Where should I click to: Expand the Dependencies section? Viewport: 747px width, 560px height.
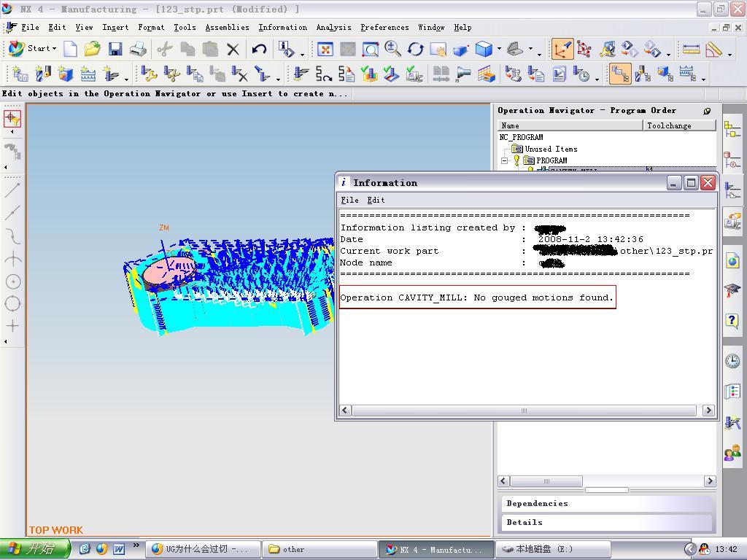(x=607, y=503)
